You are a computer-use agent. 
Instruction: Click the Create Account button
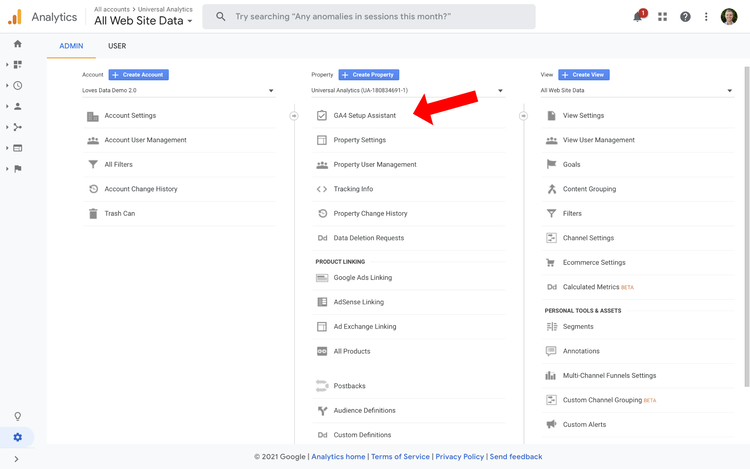click(139, 75)
